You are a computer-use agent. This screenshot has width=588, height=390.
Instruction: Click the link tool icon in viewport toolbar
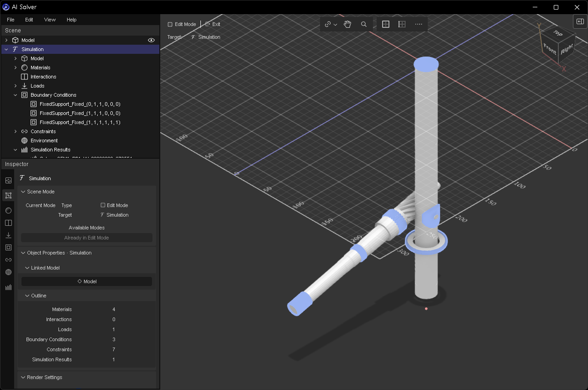[328, 24]
